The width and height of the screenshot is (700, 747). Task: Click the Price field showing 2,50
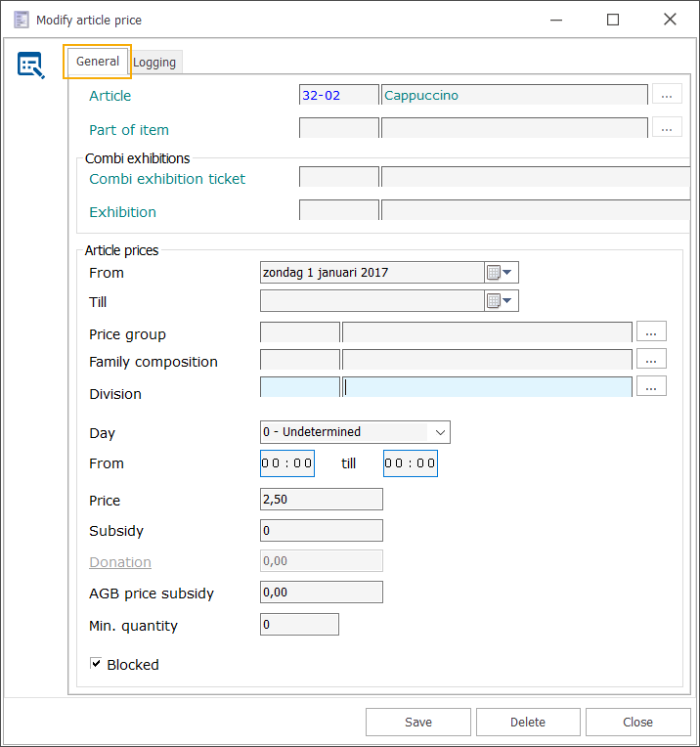coord(322,500)
